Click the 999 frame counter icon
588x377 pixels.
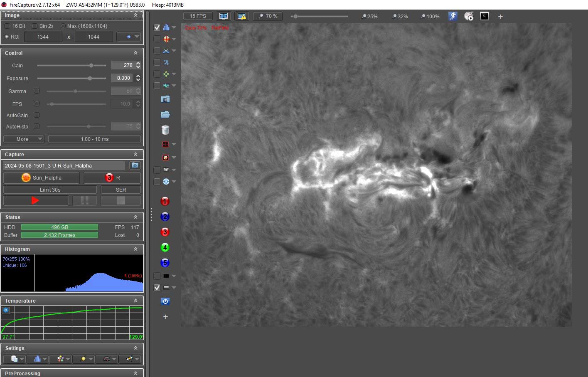click(166, 170)
